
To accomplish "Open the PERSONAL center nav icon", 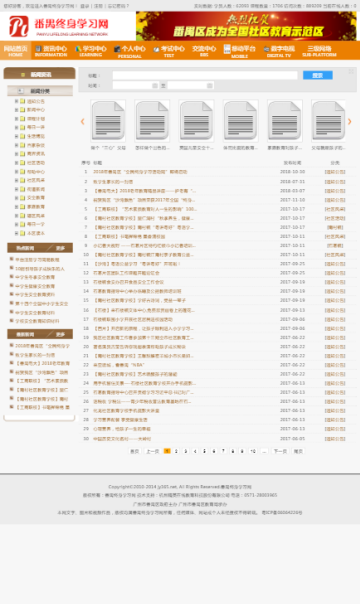I will (117, 49).
